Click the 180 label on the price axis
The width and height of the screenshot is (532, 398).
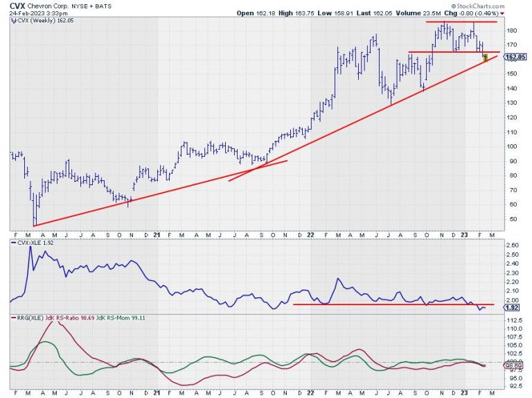pos(513,31)
